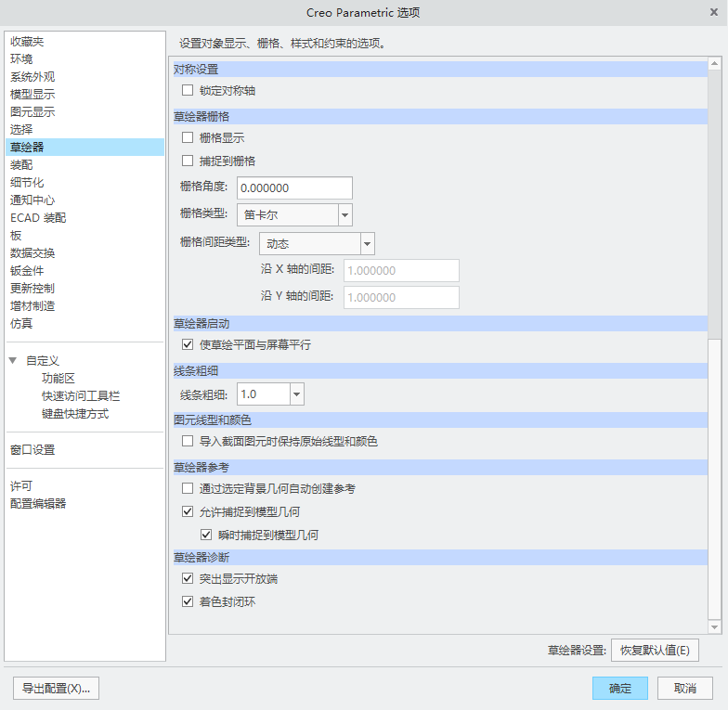Open 系统外观 options
This screenshot has height=710, width=728.
tap(85, 76)
